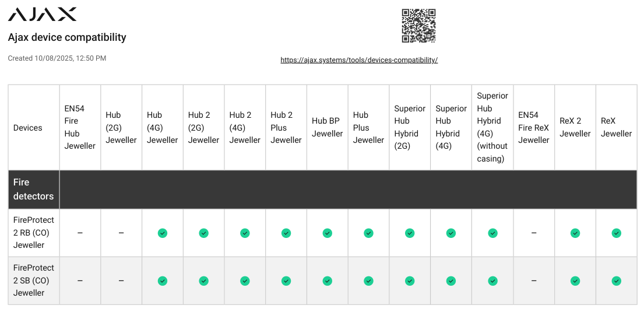Click the EN54 Fire Hub Jeweller column header
The height and width of the screenshot is (312, 644).
coord(80,128)
